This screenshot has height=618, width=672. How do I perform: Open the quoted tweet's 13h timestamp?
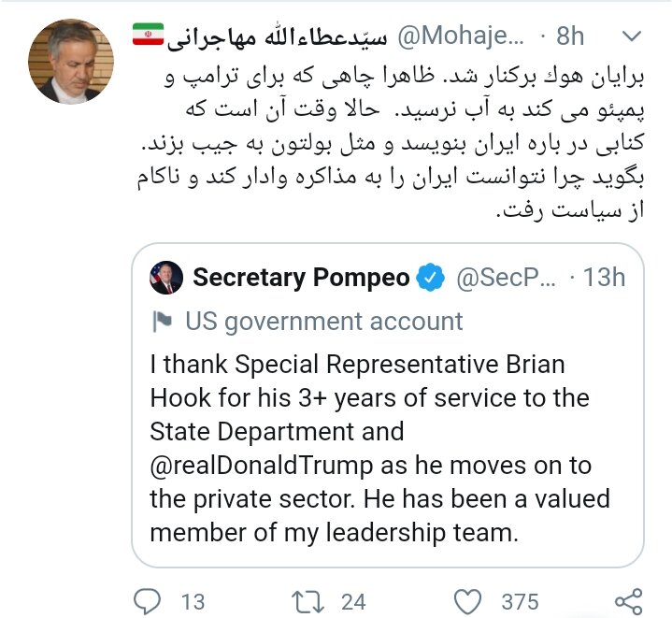(603, 278)
